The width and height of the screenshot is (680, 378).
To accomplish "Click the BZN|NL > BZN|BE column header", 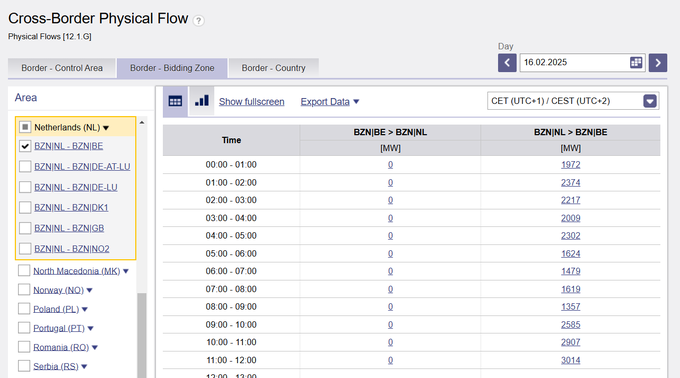I will coord(570,132).
